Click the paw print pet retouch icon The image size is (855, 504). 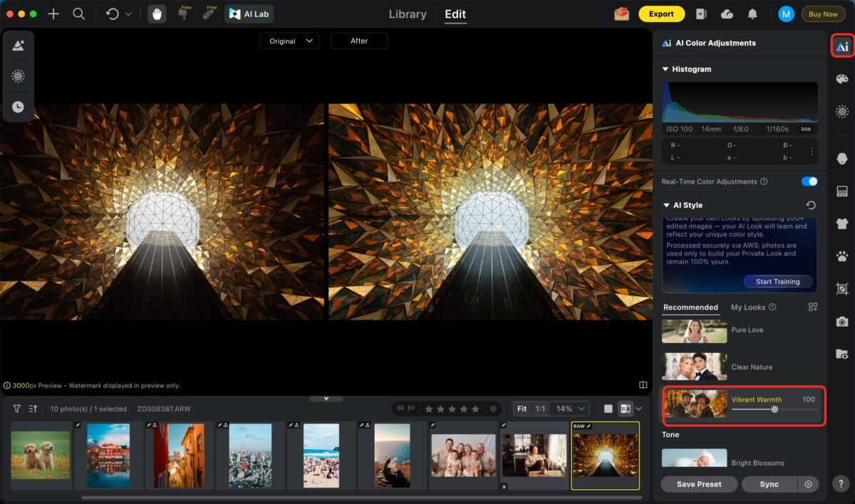(x=842, y=256)
